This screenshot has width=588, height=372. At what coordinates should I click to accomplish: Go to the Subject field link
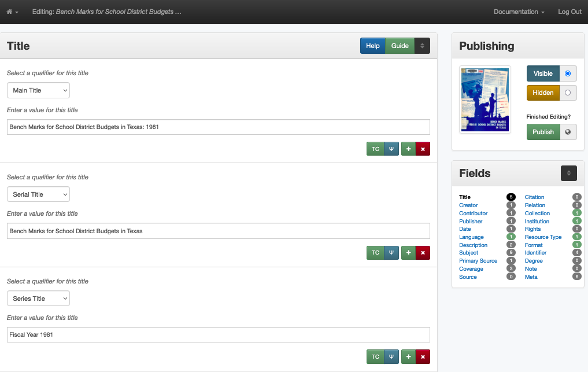click(x=468, y=253)
